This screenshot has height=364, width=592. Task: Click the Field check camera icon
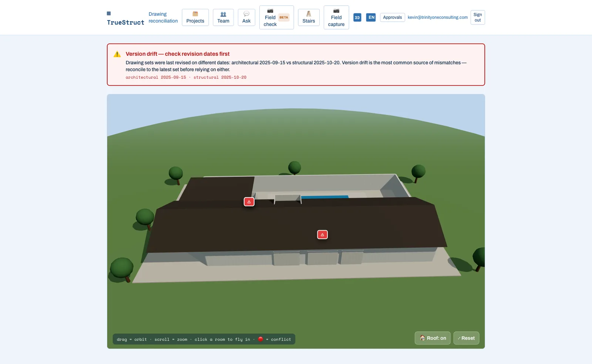(x=270, y=11)
